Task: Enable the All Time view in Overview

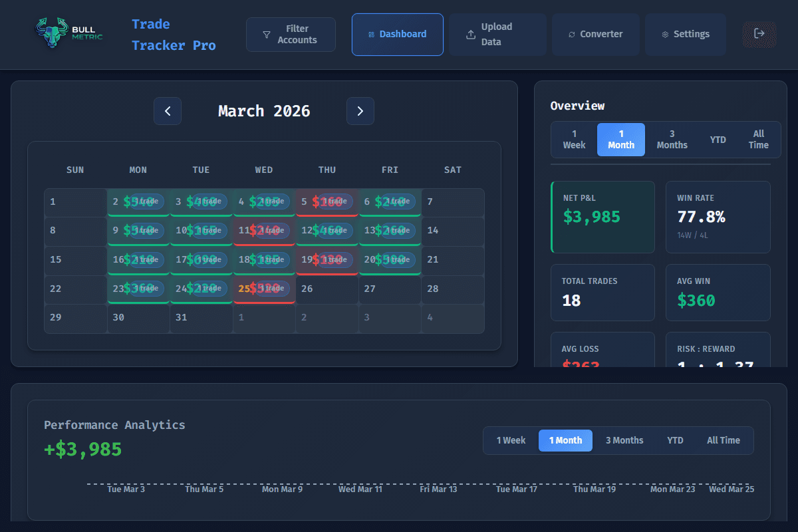Action: click(x=758, y=139)
